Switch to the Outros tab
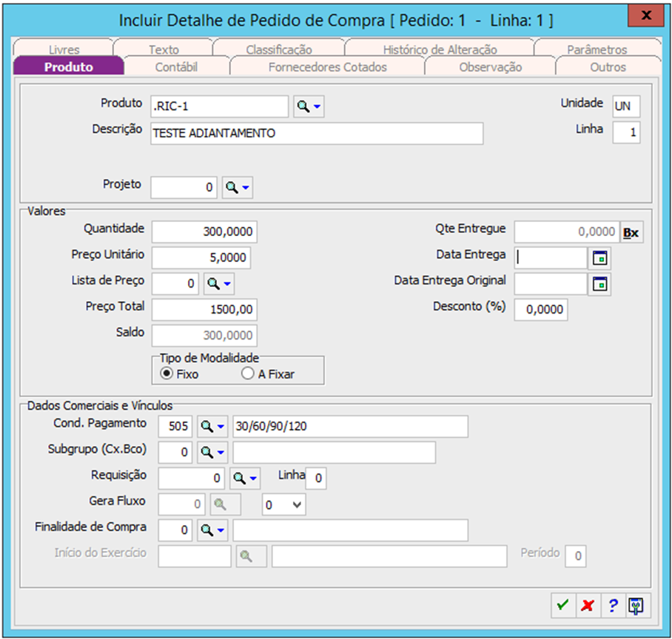This screenshot has height=639, width=672. coord(608,67)
